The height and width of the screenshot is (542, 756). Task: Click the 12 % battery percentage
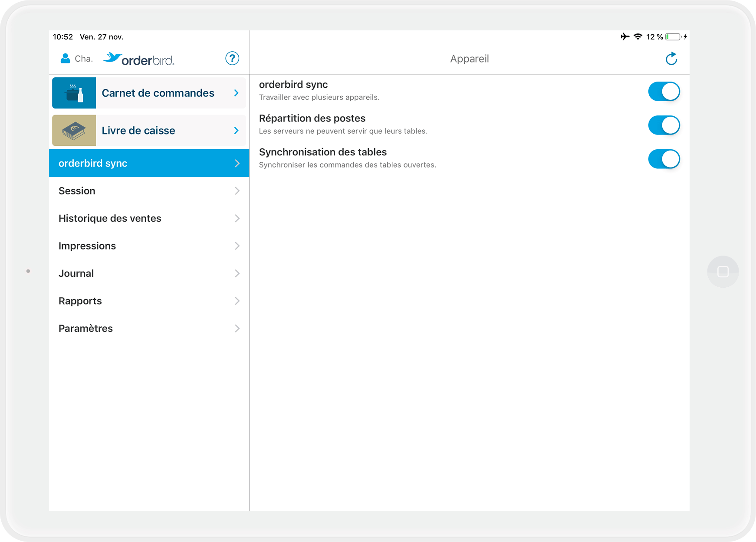654,37
